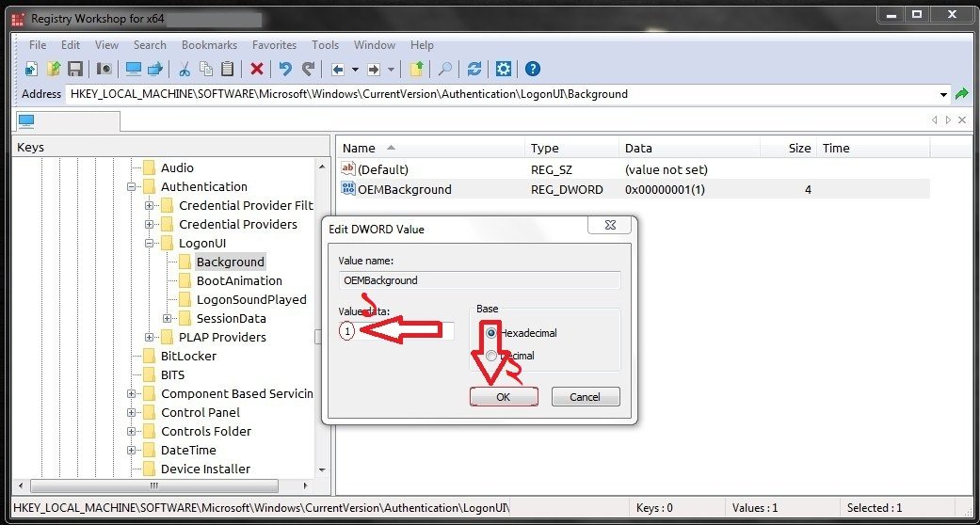
Task: Click the local registry monitor icon
Action: pyautogui.click(x=133, y=69)
